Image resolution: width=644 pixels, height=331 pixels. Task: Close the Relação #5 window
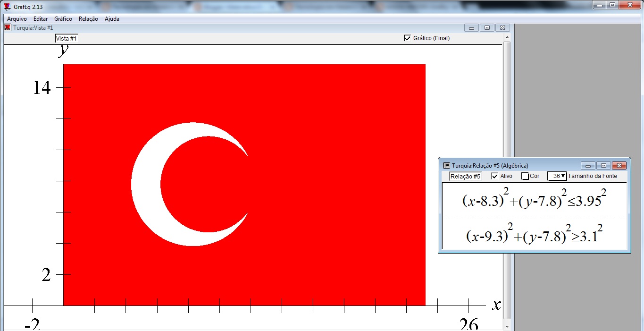click(619, 166)
